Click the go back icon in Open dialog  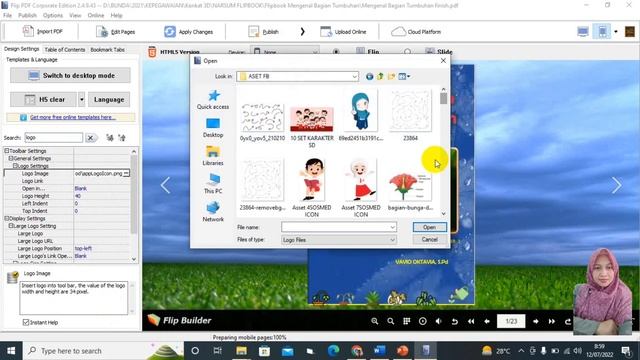(369, 76)
